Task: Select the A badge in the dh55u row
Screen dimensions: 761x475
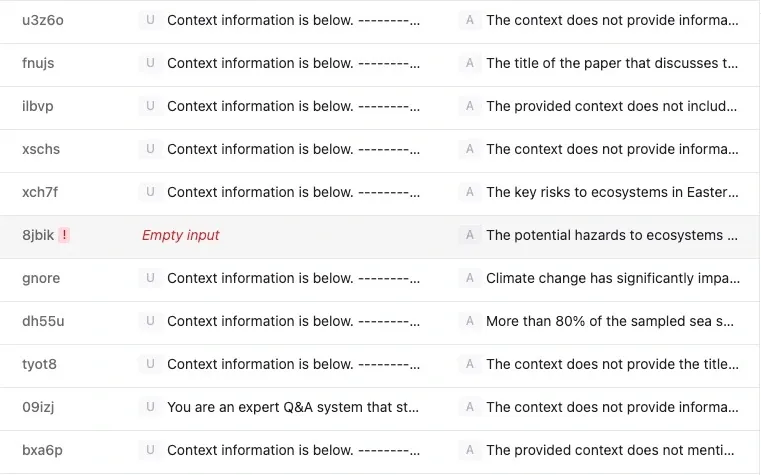Action: pyautogui.click(x=469, y=321)
